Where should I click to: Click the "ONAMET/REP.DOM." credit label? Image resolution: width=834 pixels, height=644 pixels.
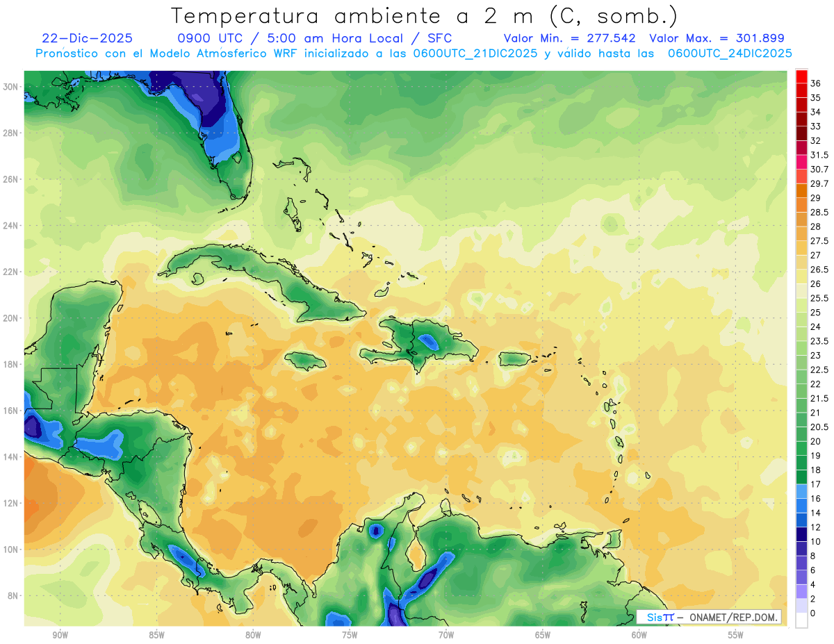pyautogui.click(x=733, y=617)
